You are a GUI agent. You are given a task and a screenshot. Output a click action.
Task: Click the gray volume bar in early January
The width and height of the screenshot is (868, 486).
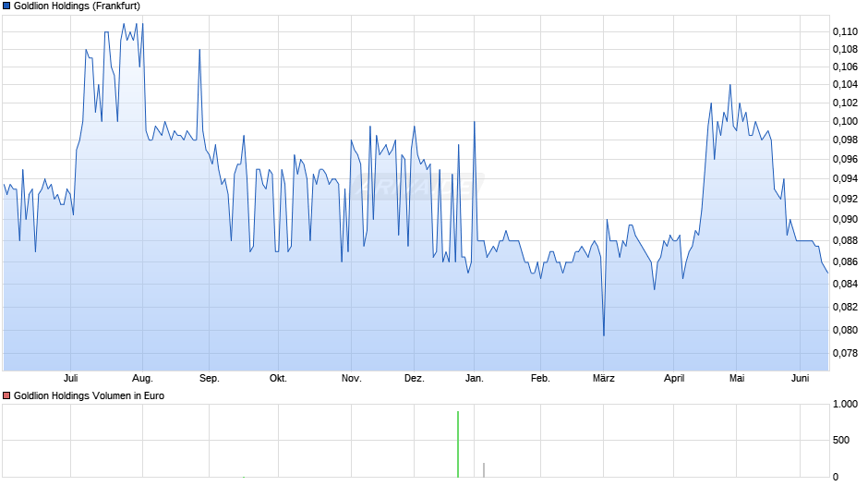484,470
